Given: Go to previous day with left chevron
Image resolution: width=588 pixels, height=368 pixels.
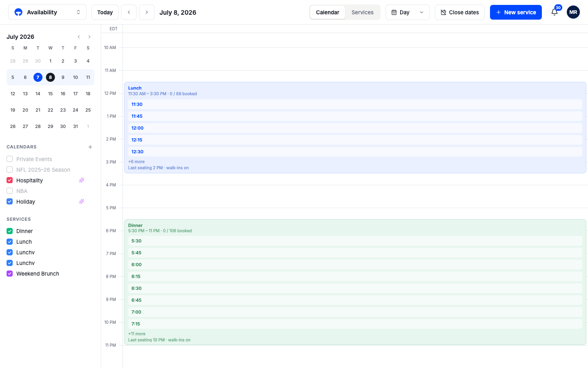Looking at the screenshot, I should pos(129,12).
